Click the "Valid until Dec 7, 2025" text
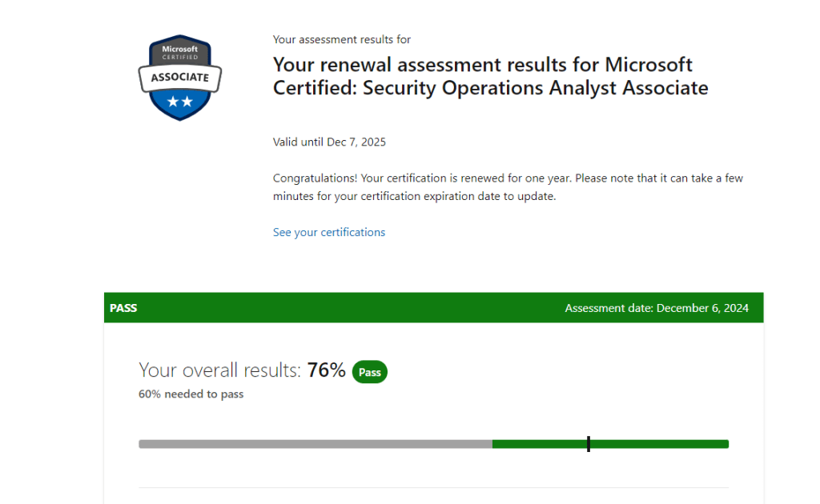Viewport: 820px width, 504px height. coord(329,142)
